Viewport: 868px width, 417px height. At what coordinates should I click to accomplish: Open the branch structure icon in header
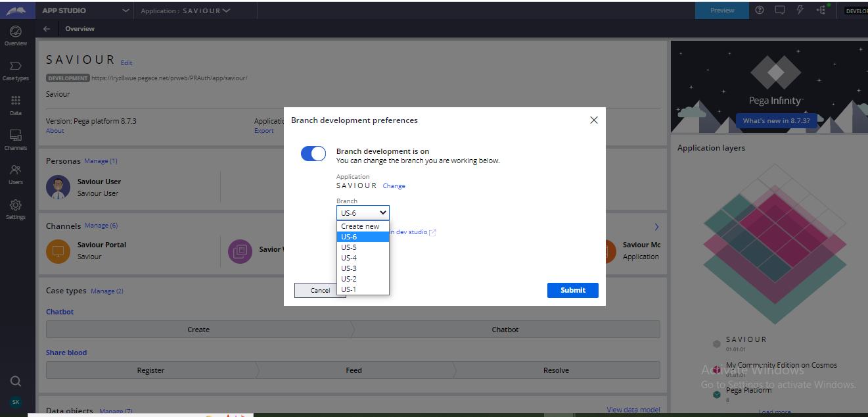(821, 11)
